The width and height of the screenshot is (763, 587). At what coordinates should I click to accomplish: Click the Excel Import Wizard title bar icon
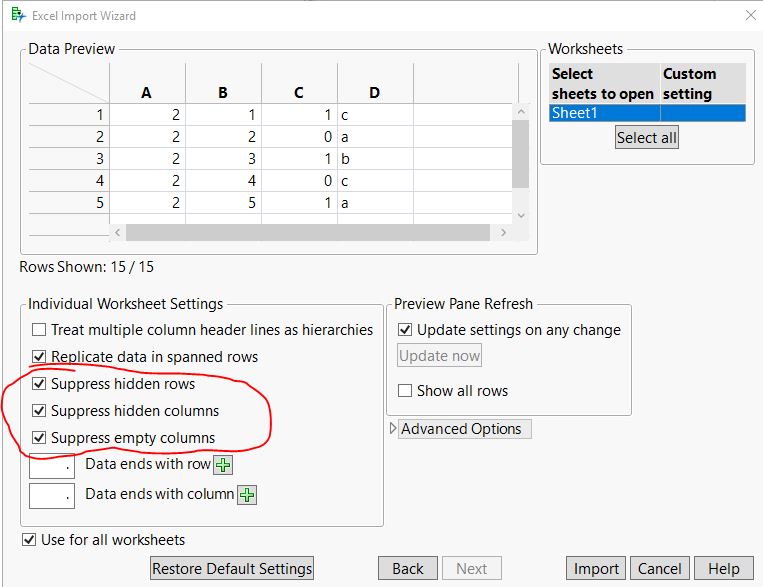[18, 15]
